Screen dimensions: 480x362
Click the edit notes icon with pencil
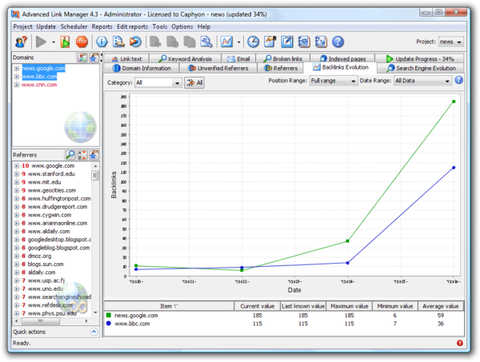tap(270, 42)
